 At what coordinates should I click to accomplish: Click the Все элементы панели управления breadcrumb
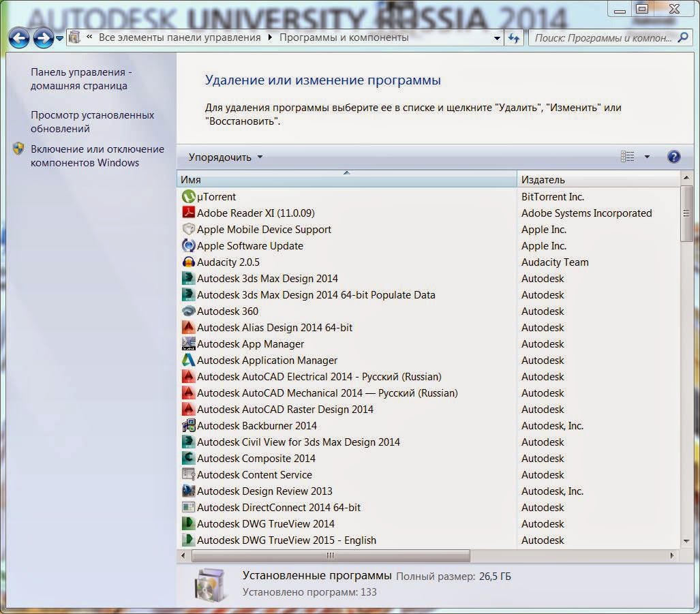tap(179, 37)
